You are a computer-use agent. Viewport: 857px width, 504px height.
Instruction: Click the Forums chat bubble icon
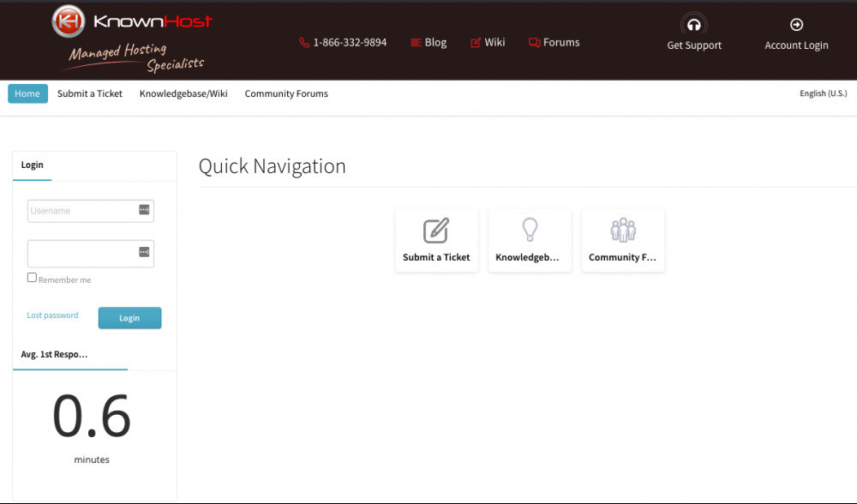click(x=534, y=43)
